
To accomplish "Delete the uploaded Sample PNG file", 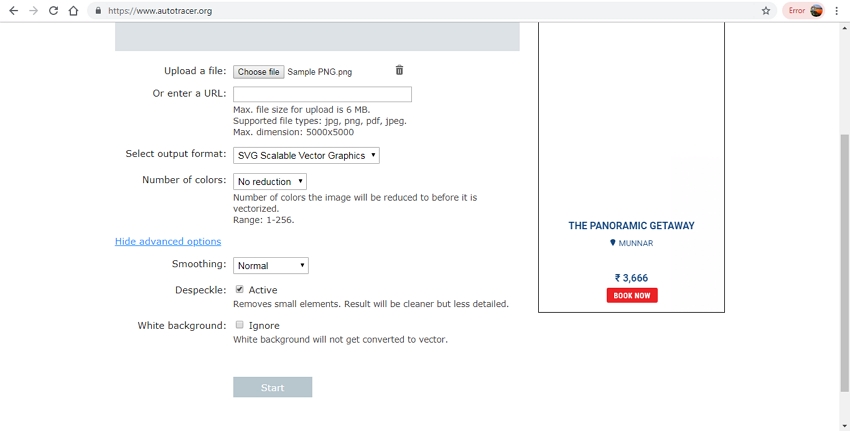I will click(399, 70).
